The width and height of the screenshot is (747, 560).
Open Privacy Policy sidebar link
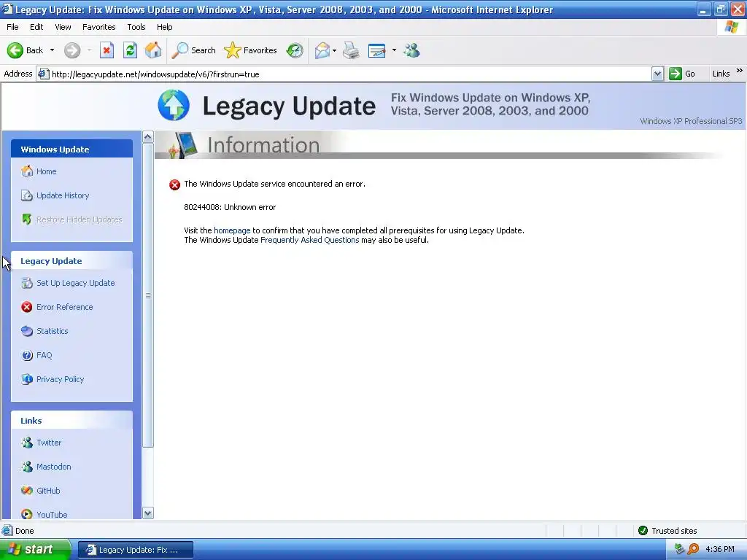coord(60,379)
